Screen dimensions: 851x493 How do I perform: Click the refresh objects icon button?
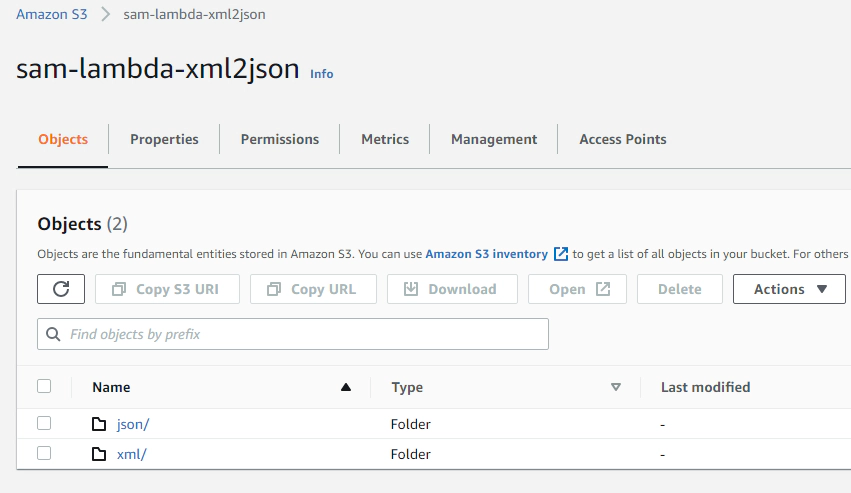61,289
